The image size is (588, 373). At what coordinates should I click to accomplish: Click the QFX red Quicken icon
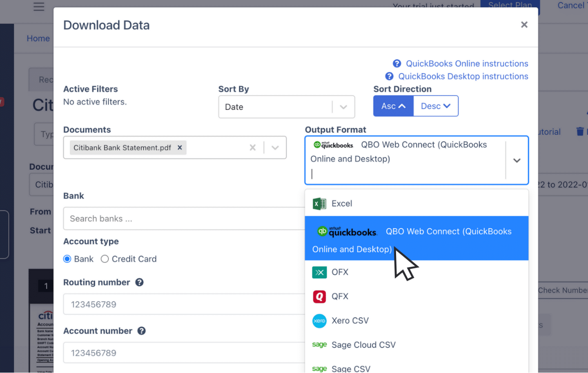click(319, 296)
